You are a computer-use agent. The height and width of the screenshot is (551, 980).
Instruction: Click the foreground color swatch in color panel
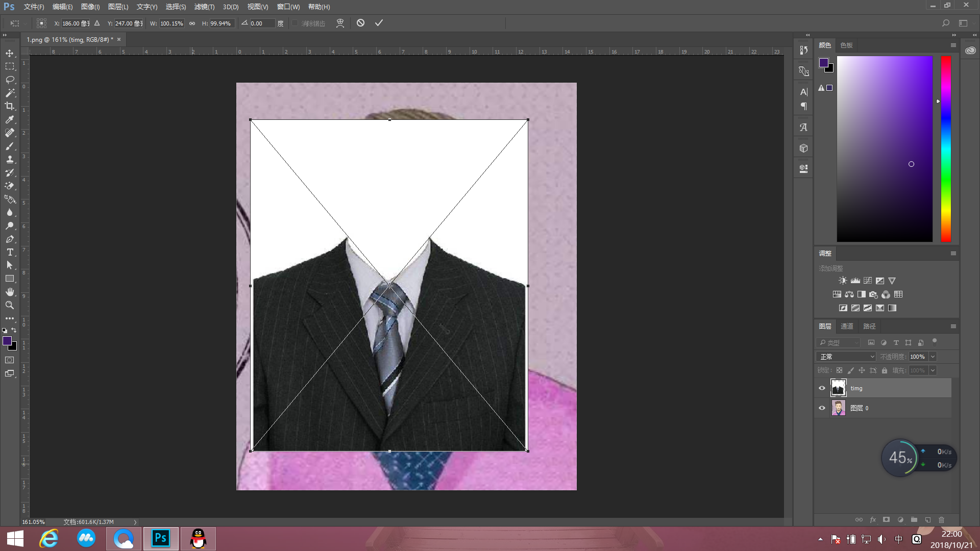[x=823, y=63]
